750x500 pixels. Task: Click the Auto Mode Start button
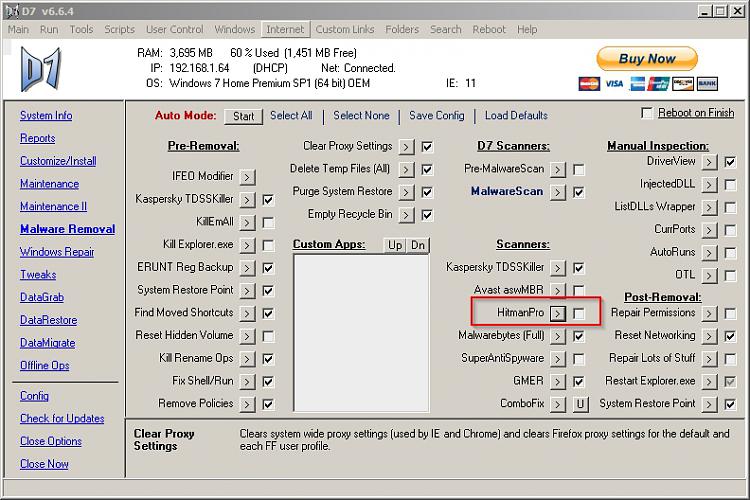(243, 116)
